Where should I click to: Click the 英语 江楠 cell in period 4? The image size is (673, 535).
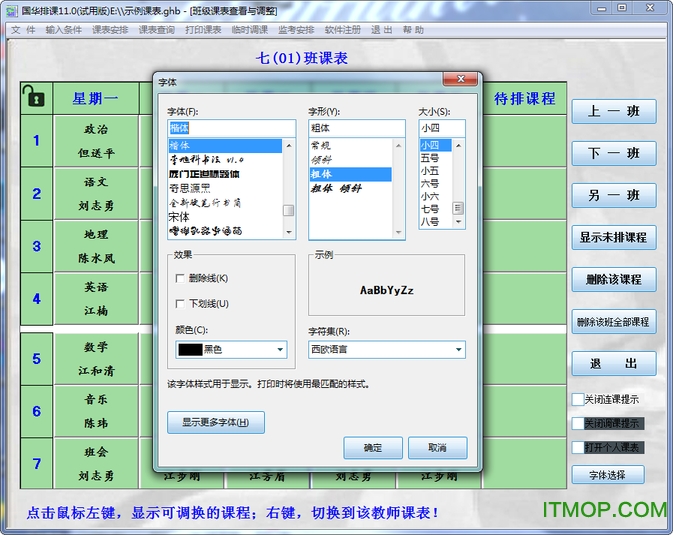point(96,299)
